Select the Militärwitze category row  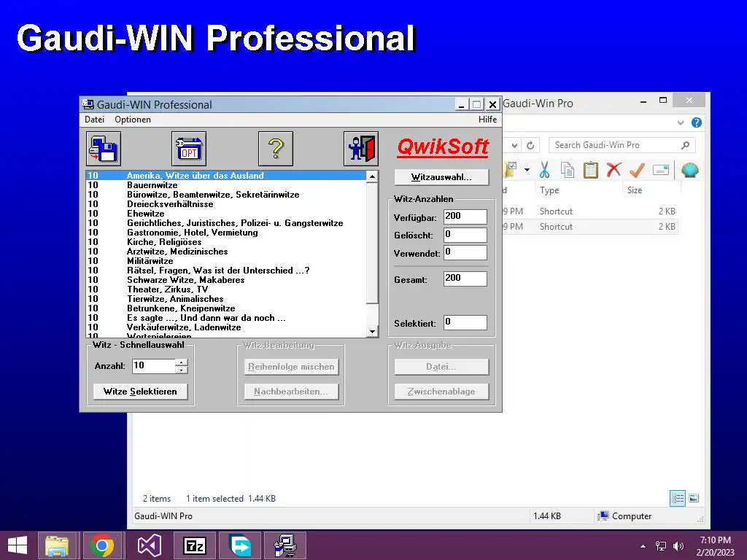tap(226, 261)
